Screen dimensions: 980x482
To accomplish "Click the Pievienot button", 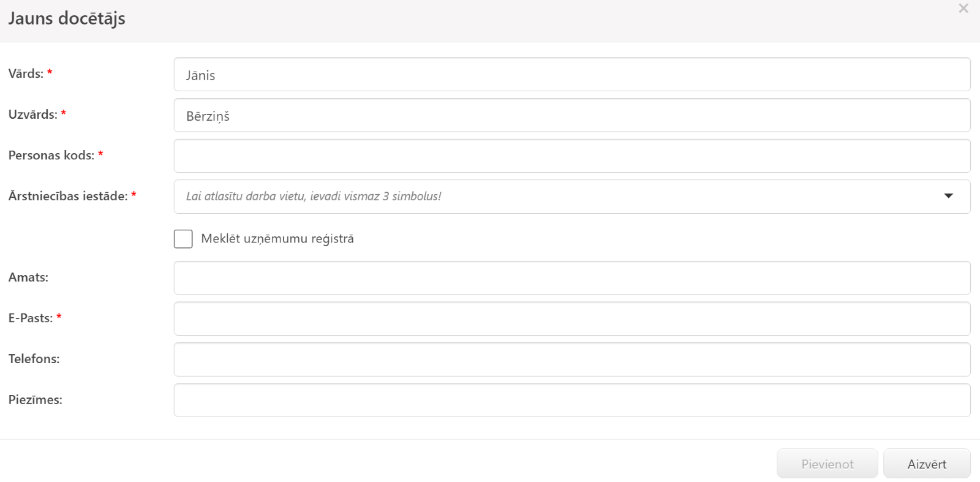I will point(827,464).
